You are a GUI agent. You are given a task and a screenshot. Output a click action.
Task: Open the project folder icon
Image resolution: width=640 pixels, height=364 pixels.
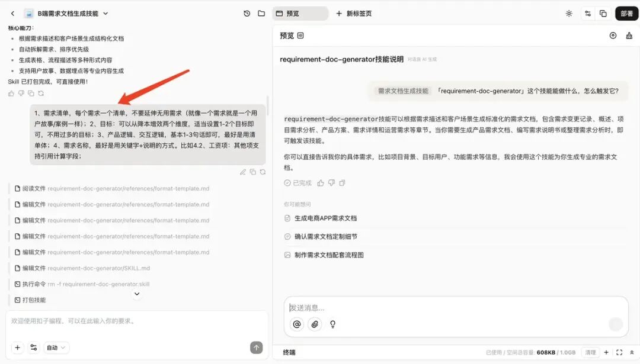click(x=261, y=14)
